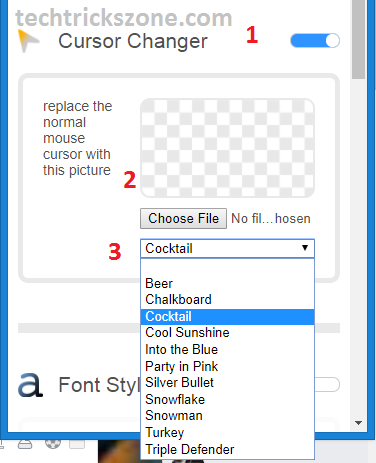The height and width of the screenshot is (463, 376).
Task: Collapse the Cocktail cursor dropdown
Action: click(x=227, y=248)
